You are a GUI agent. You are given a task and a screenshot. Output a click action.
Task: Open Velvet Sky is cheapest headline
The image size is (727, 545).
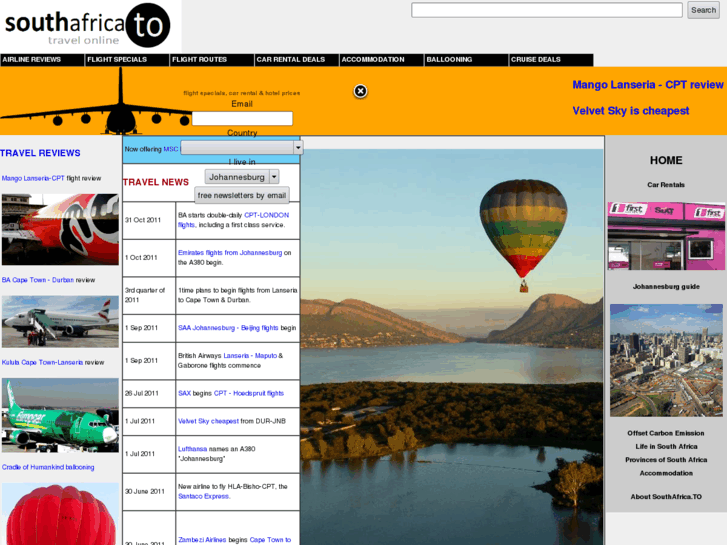pyautogui.click(x=631, y=111)
